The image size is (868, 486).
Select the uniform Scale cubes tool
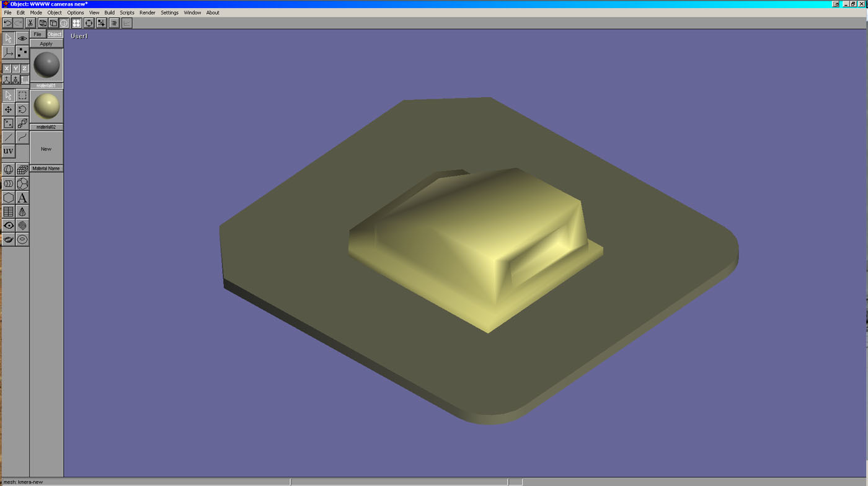[22, 123]
